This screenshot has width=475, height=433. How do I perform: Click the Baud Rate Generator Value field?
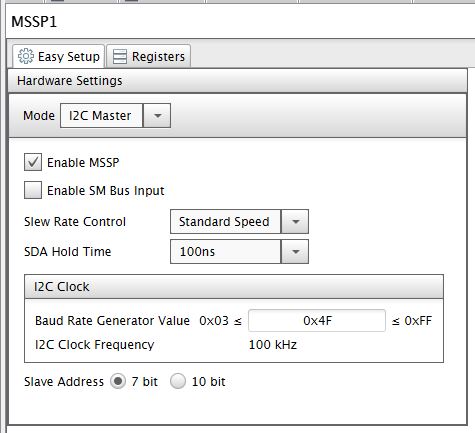tap(317, 321)
